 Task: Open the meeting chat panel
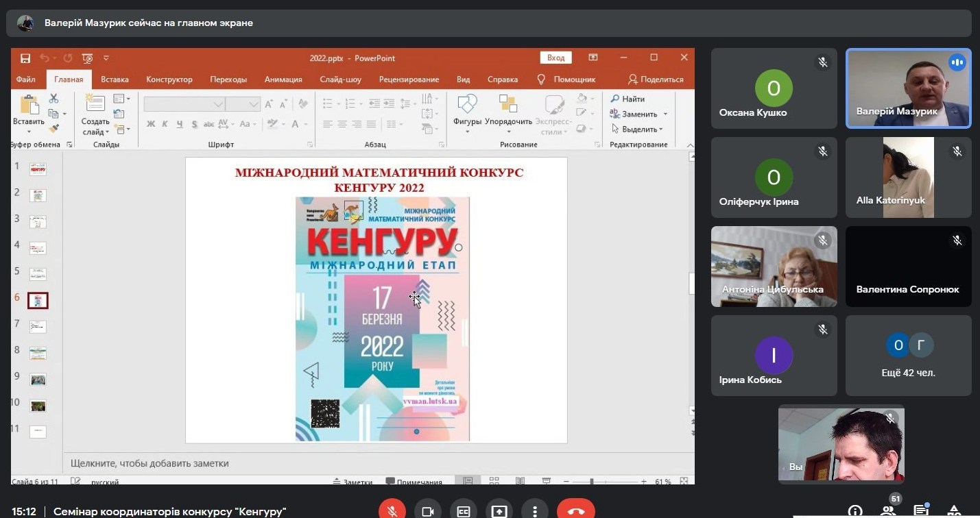point(921,511)
